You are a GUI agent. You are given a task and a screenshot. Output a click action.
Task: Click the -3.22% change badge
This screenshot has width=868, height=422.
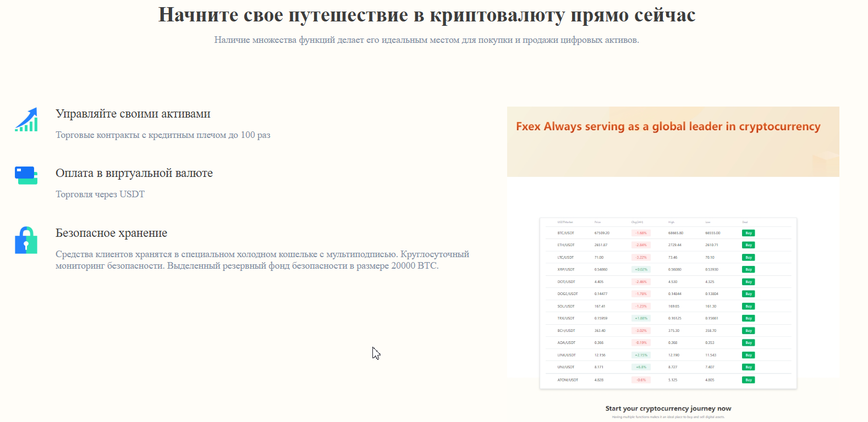(x=641, y=257)
